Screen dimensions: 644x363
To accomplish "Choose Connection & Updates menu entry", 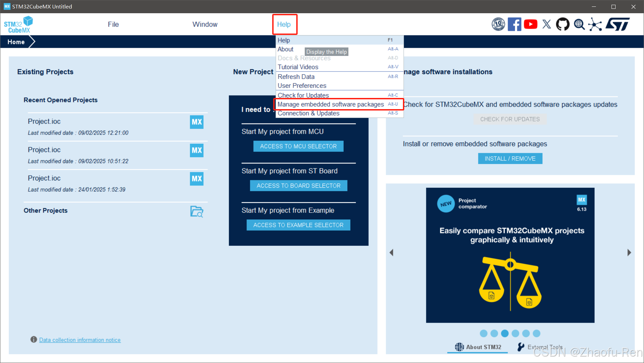I will pyautogui.click(x=340, y=113).
